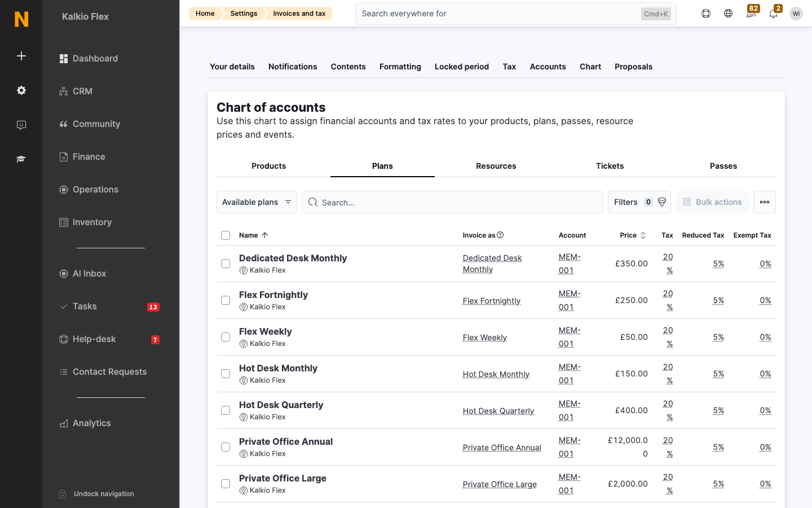Open the language globe icon

point(729,14)
